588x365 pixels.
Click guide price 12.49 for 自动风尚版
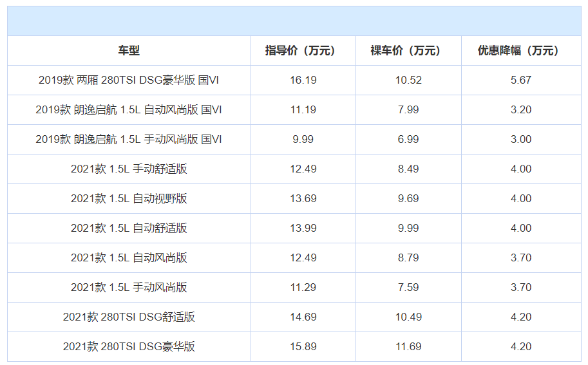[x=303, y=258]
